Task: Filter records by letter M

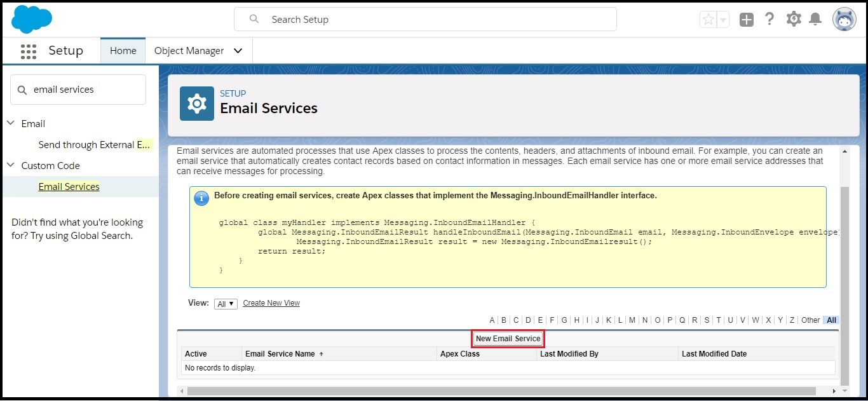Action: (632, 320)
